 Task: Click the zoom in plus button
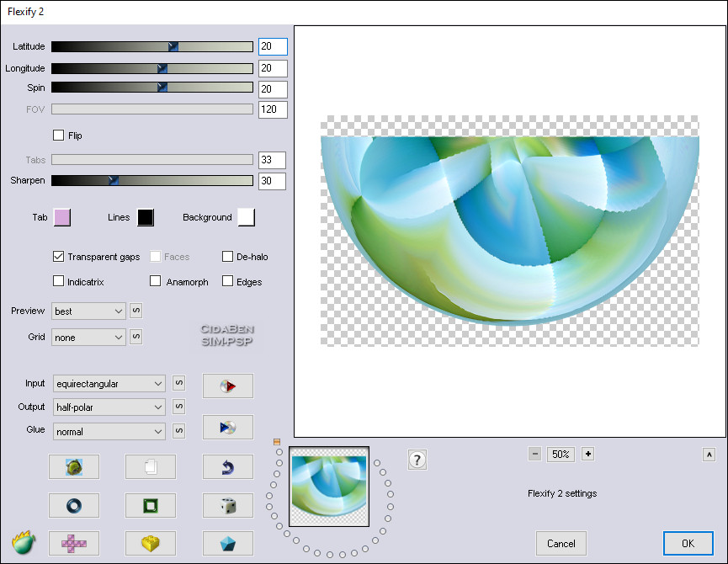click(x=587, y=454)
